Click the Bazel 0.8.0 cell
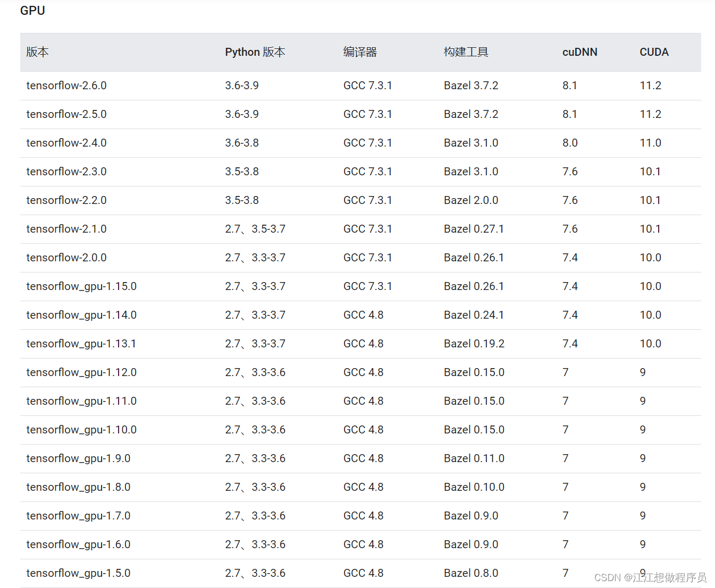The image size is (715, 588). point(471,573)
